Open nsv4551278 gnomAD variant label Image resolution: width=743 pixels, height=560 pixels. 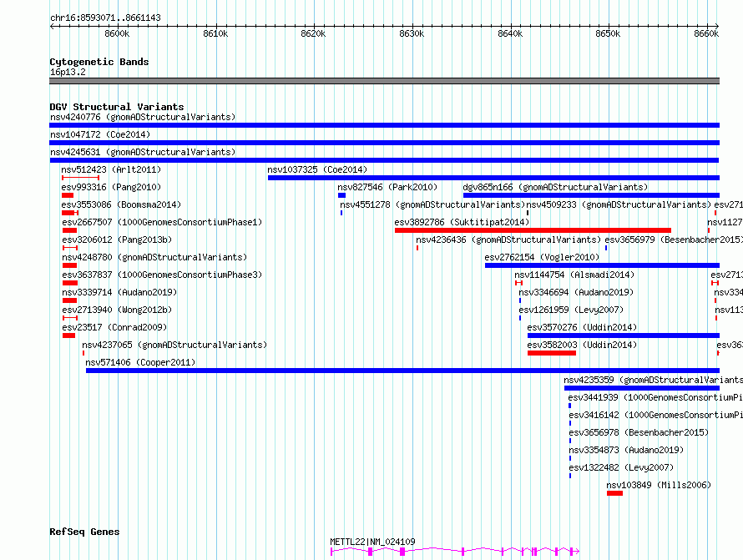point(432,204)
